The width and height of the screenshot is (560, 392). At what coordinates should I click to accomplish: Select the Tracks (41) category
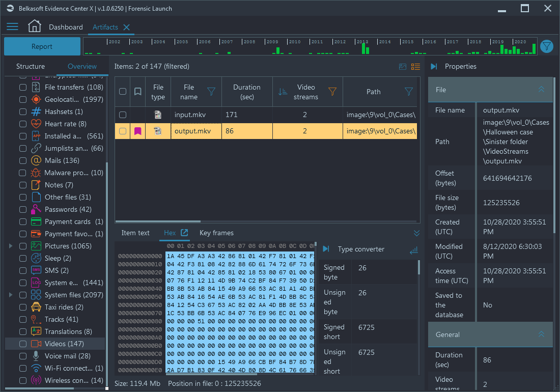[x=62, y=320]
